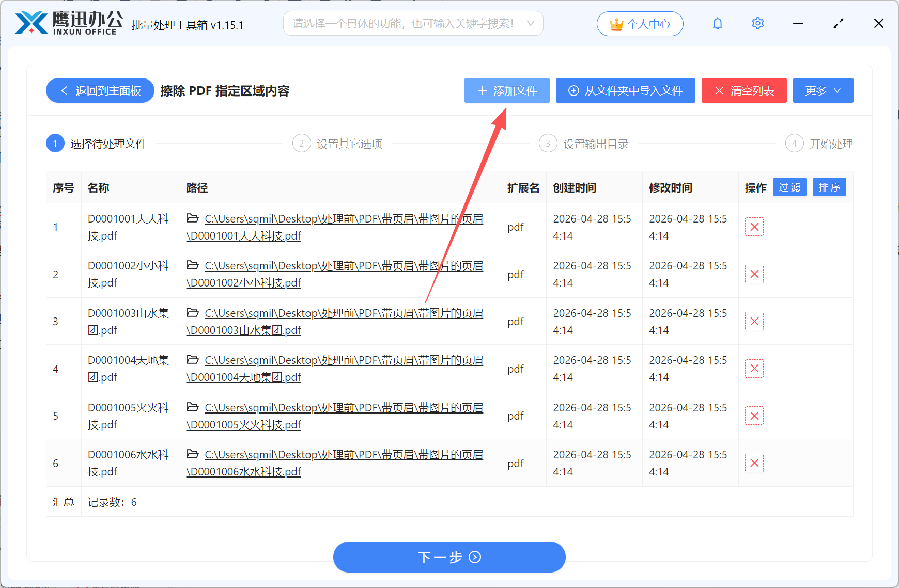
Task: Click 添加文件 button
Action: tap(507, 90)
